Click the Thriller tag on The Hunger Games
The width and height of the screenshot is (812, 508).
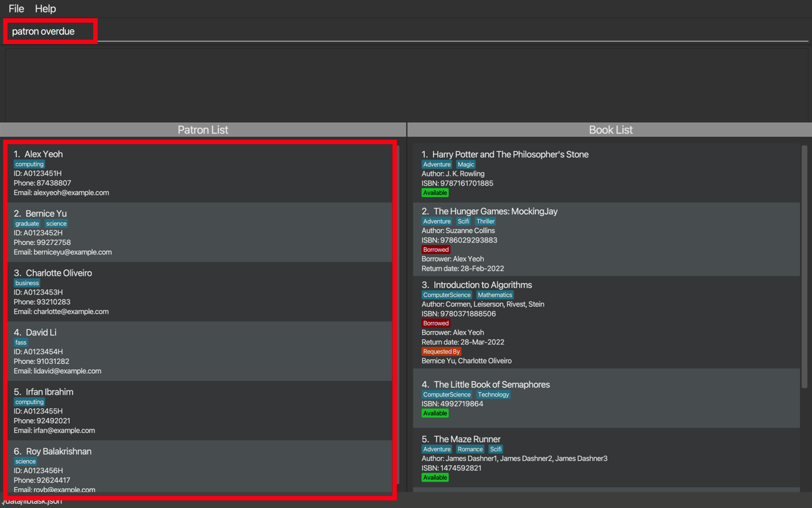[x=486, y=222]
